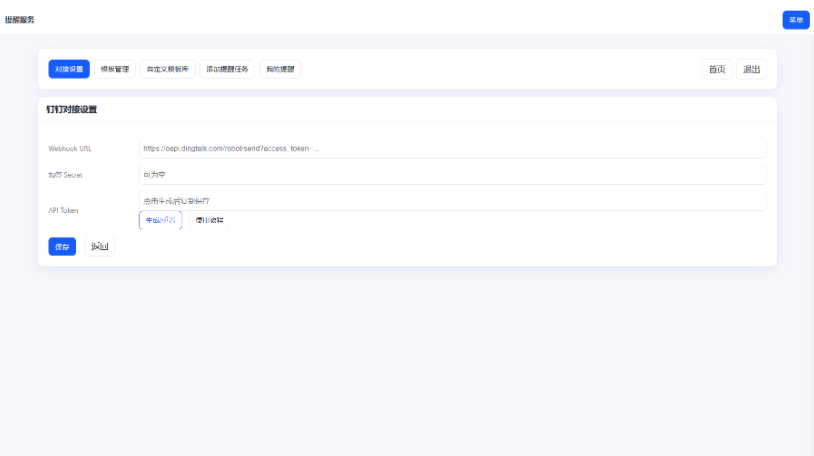Click the white button next to 保存

coord(99,246)
